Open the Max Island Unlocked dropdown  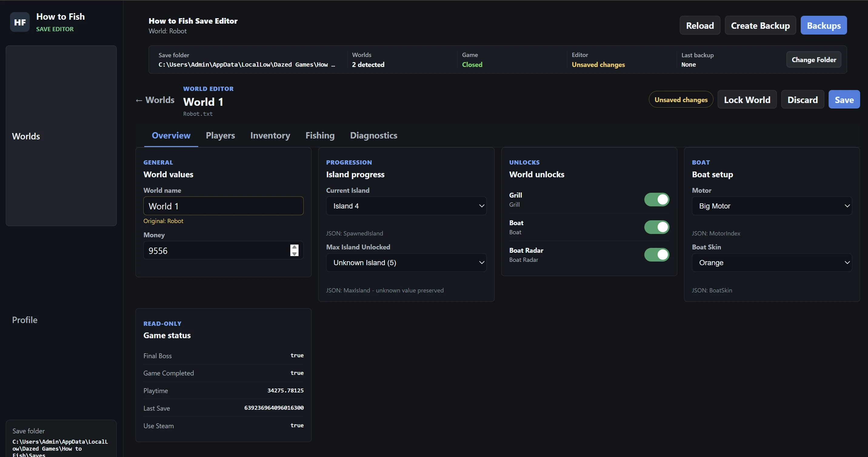tap(406, 262)
